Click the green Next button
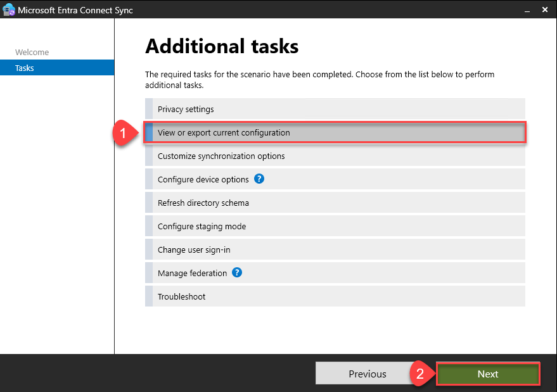Image resolution: width=557 pixels, height=392 pixels. tap(487, 374)
